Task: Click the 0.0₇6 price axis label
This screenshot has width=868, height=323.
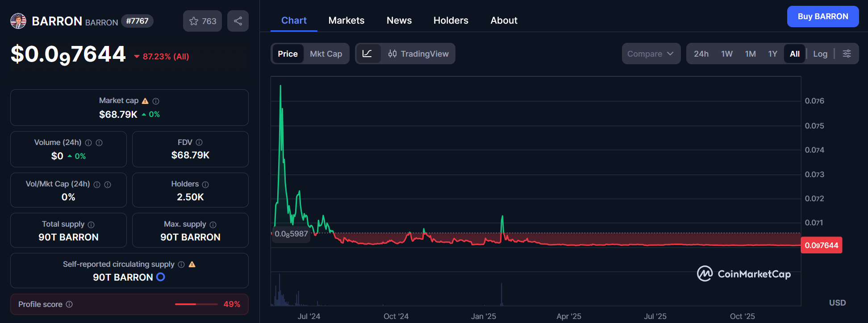Action: click(814, 101)
